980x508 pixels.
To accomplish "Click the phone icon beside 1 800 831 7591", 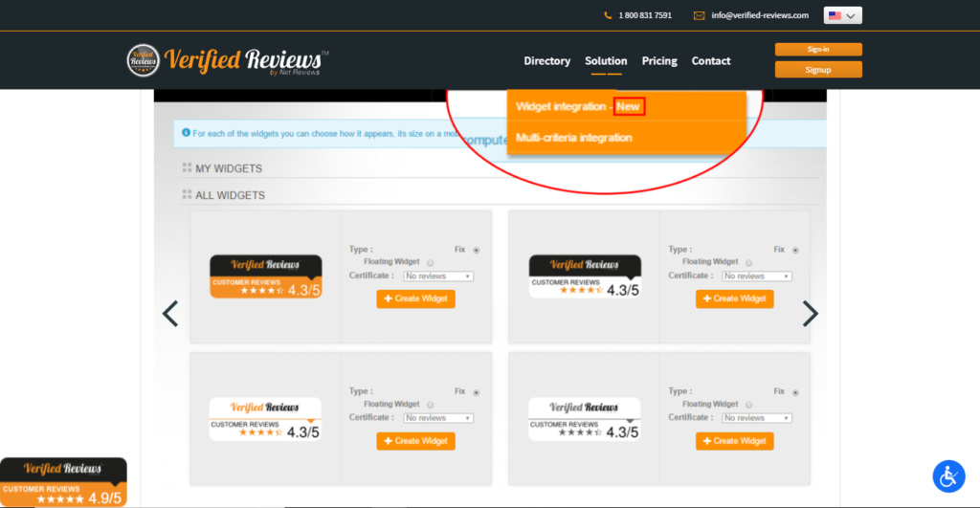I will [608, 15].
